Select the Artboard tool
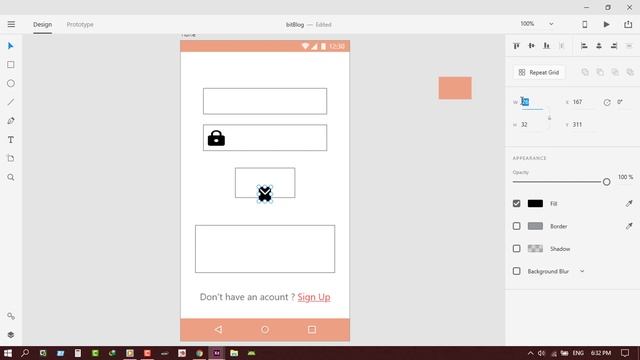Image resolution: width=640 pixels, height=360 pixels. pyautogui.click(x=11, y=158)
